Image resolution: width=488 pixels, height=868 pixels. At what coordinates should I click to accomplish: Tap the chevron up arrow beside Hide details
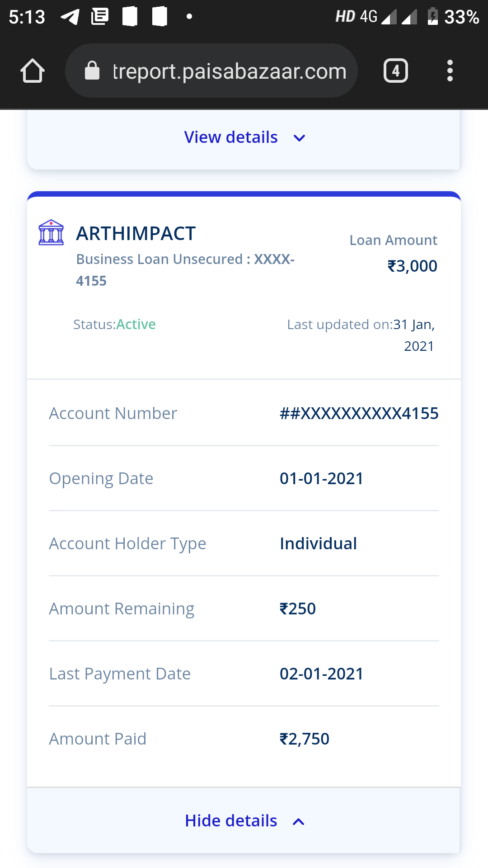(299, 821)
